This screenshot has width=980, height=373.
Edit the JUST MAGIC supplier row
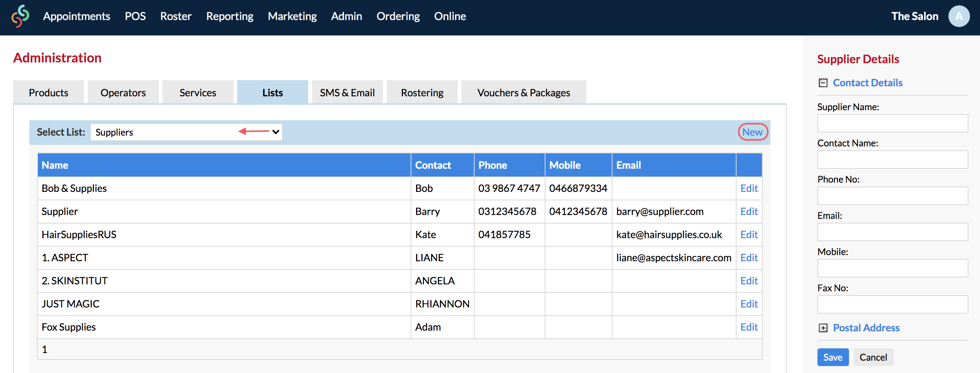tap(749, 304)
